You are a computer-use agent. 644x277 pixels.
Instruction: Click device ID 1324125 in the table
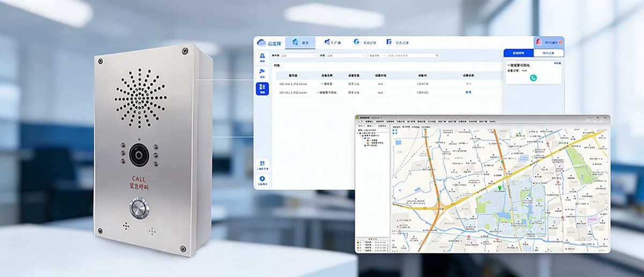tap(422, 92)
